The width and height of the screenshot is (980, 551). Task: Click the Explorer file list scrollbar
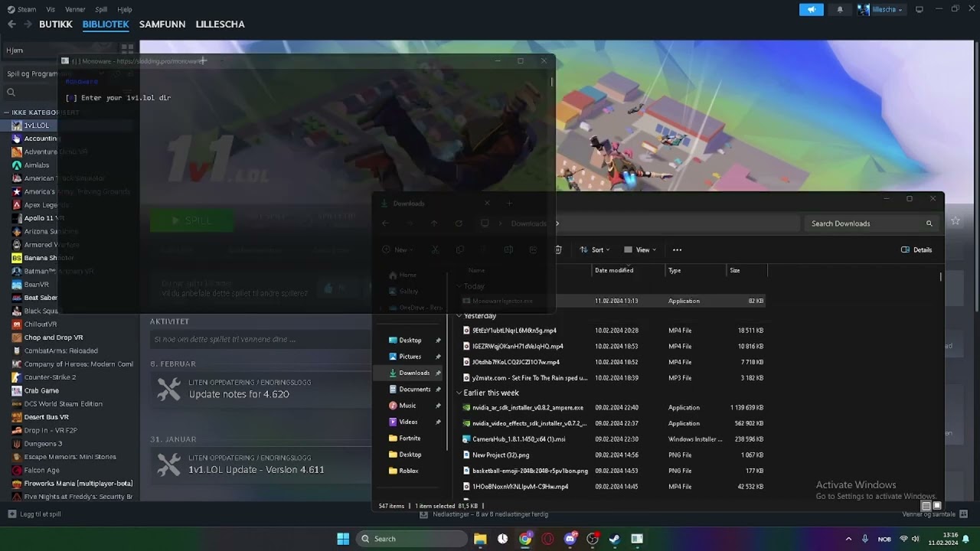(941, 277)
